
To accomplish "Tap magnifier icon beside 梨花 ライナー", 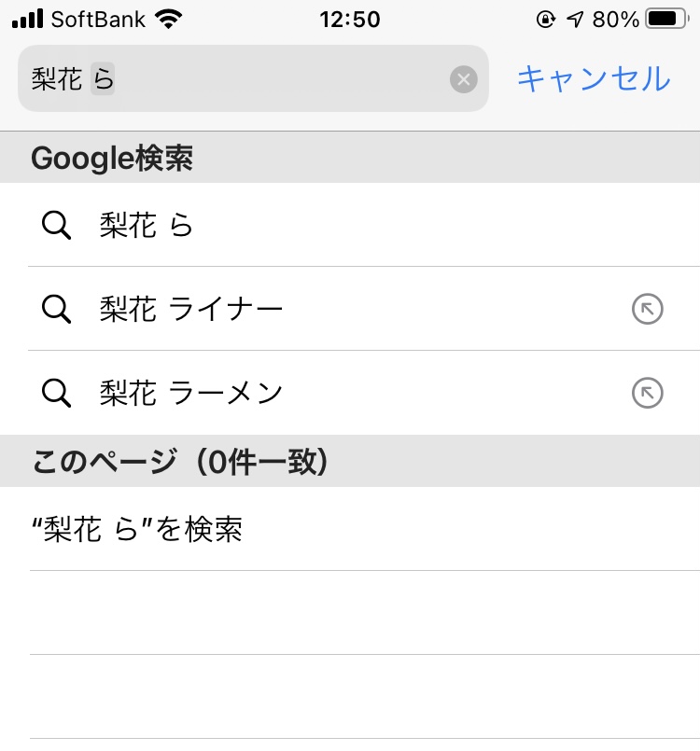I will 57,309.
